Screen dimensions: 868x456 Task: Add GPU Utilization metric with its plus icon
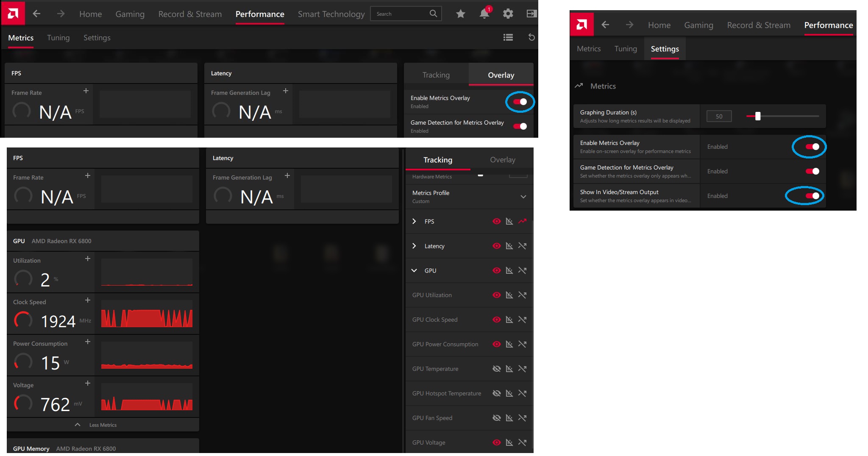coord(88,259)
